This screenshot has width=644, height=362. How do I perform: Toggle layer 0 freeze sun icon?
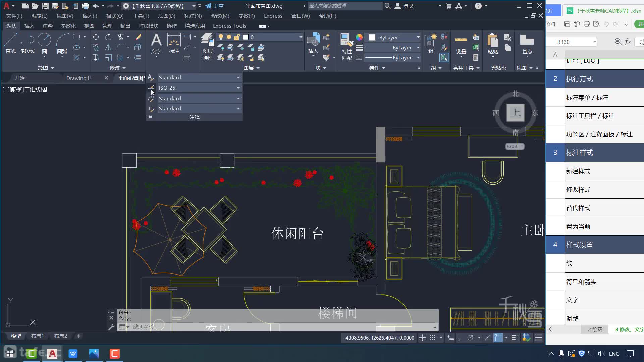point(229,37)
